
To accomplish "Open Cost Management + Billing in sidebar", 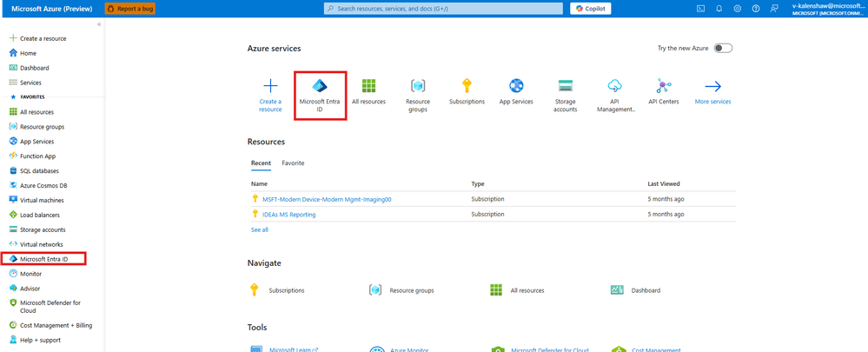I will click(52, 325).
